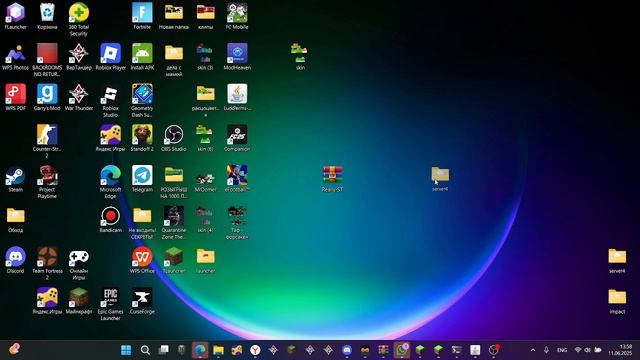Open the FC Mobile shortcut

[x=237, y=16]
